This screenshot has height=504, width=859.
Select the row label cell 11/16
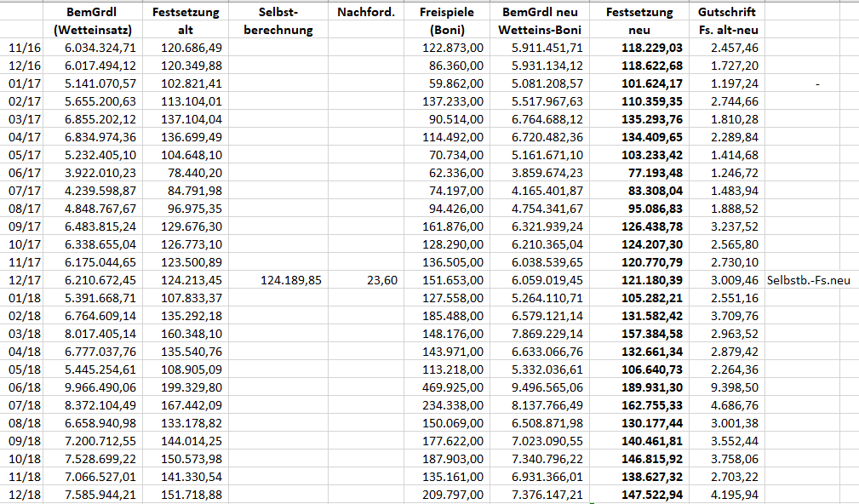point(24,48)
